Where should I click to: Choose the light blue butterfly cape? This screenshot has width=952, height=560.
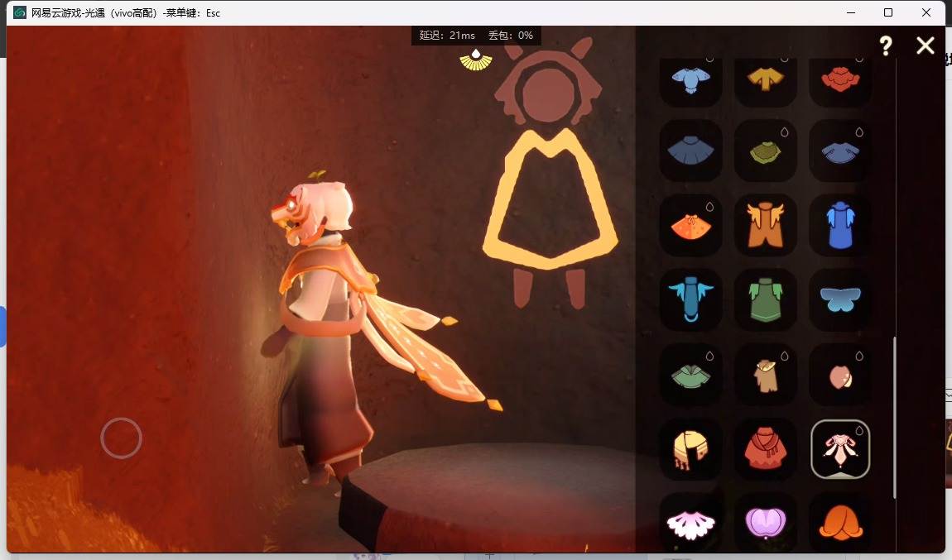(840, 299)
